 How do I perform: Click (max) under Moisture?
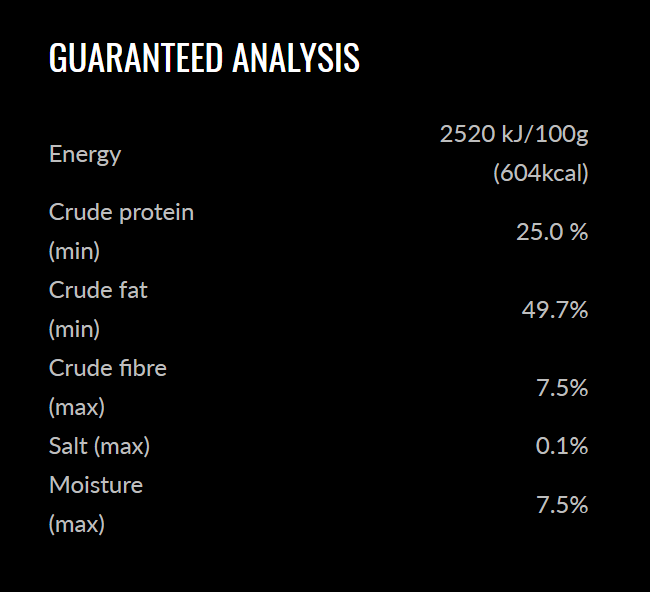click(77, 524)
